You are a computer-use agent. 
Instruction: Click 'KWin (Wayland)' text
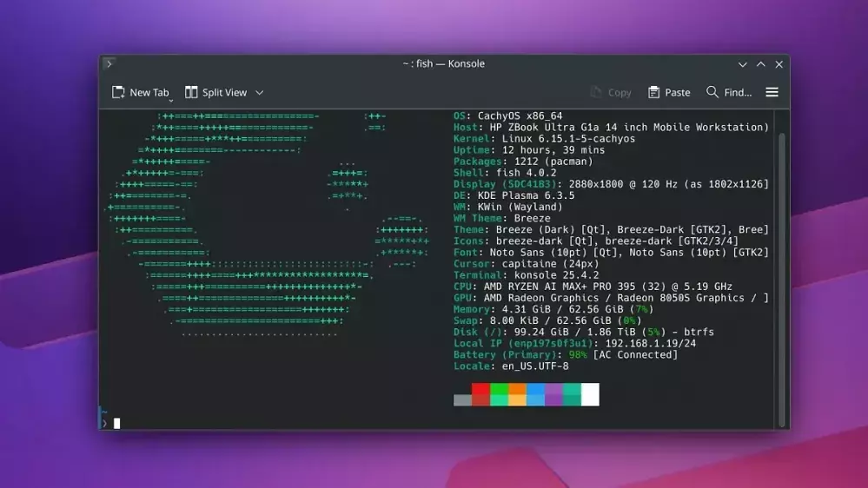click(x=520, y=207)
